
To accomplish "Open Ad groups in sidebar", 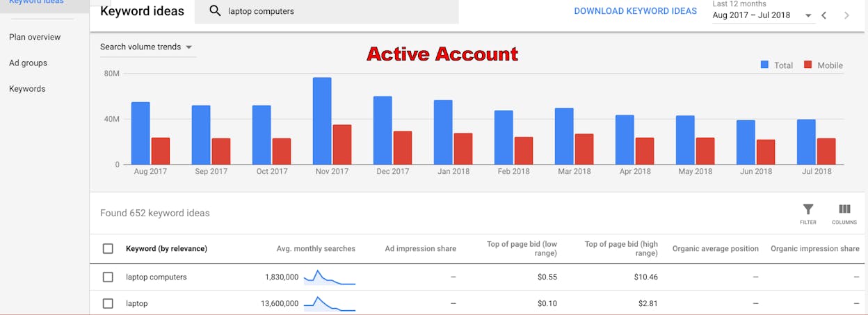I will [28, 63].
